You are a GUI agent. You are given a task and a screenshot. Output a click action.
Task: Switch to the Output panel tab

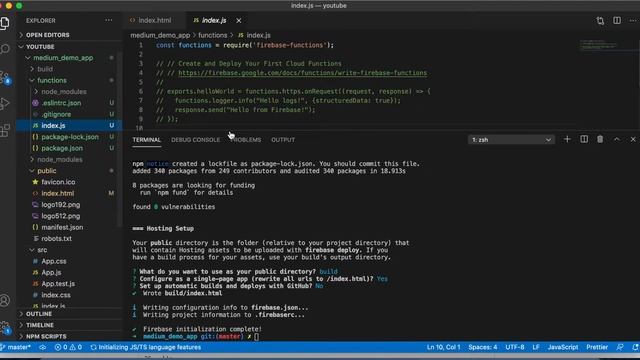point(283,140)
